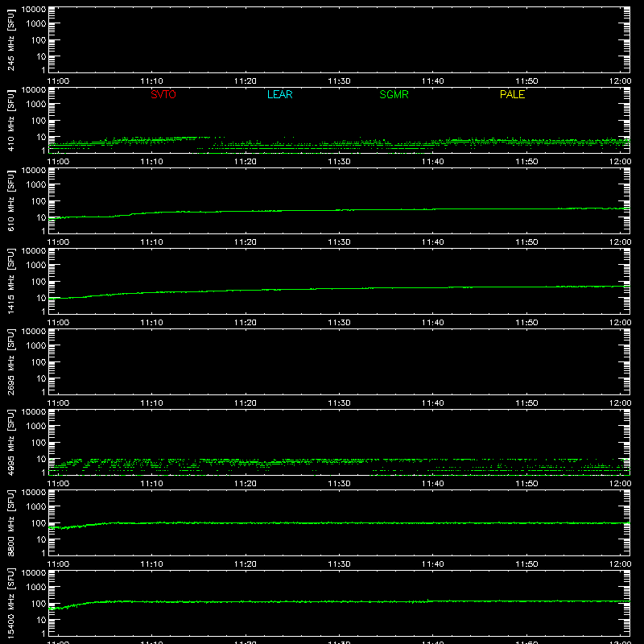Image resolution: width=644 pixels, height=644 pixels.
Task: Click the 1000 value on 410 MHz axis
Action: [36, 105]
